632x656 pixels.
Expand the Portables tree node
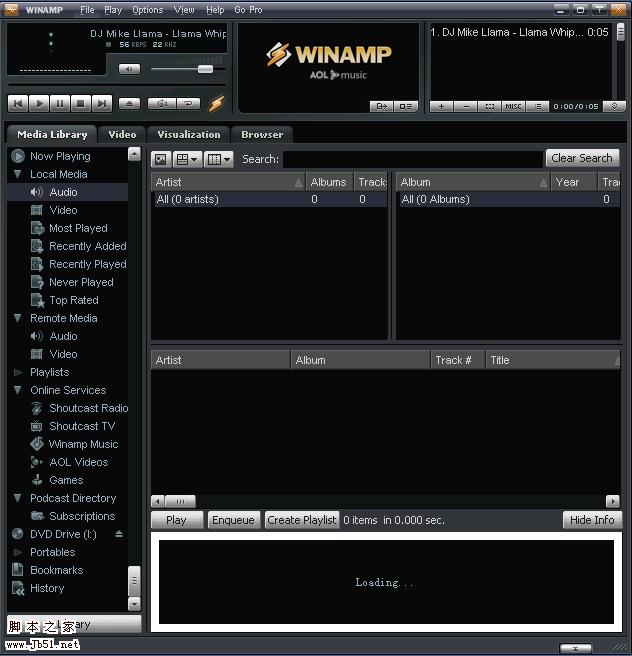click(18, 552)
